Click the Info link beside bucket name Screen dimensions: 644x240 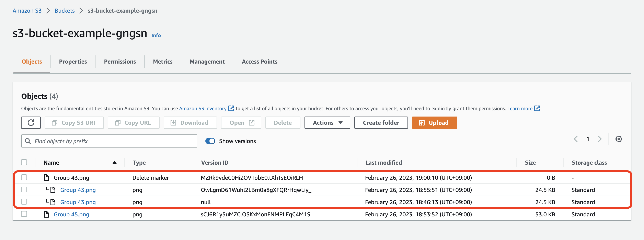pos(156,35)
